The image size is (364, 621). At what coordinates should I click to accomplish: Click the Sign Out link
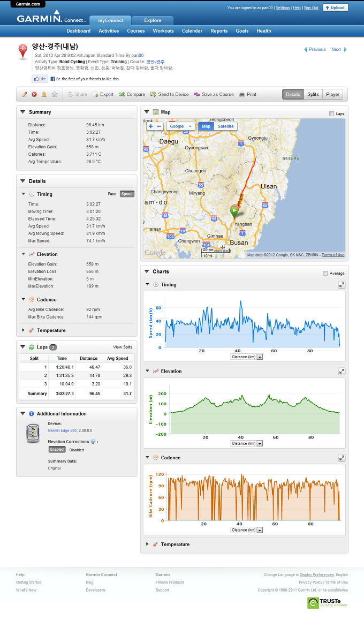[312, 8]
